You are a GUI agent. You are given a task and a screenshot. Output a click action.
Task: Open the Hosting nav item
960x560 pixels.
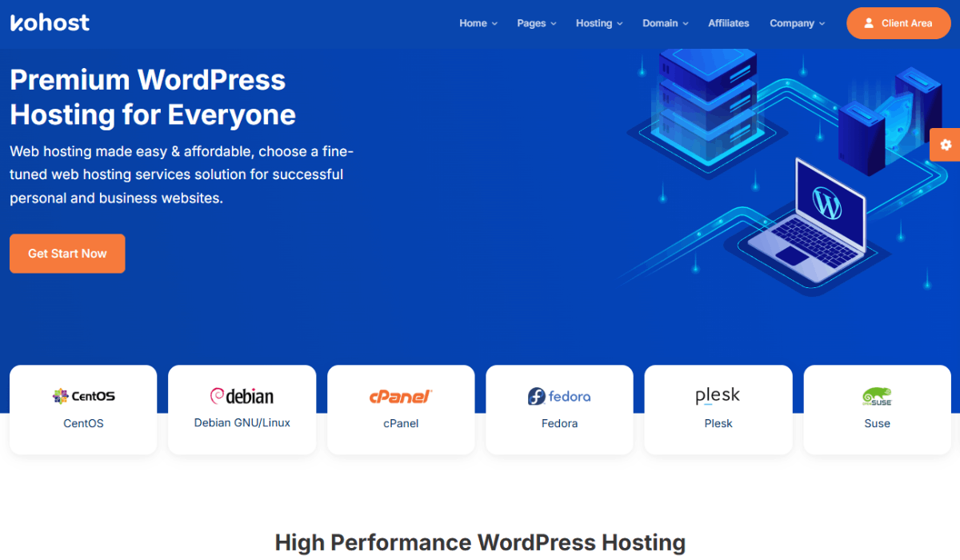[594, 23]
